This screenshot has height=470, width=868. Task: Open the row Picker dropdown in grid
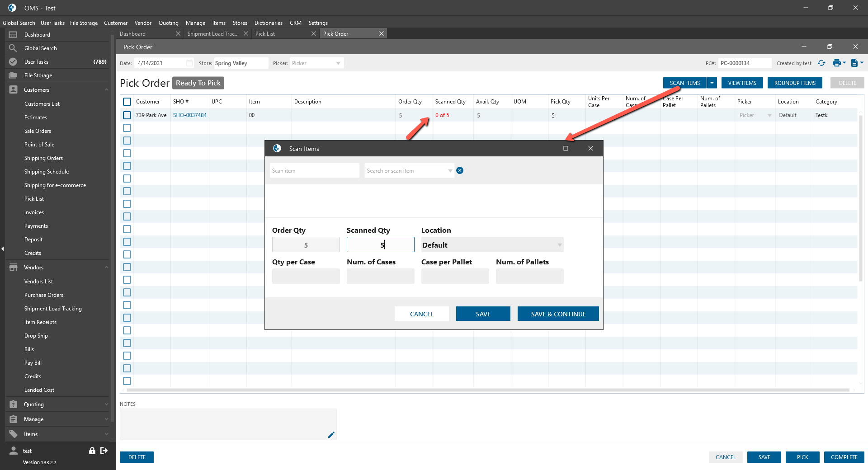769,115
